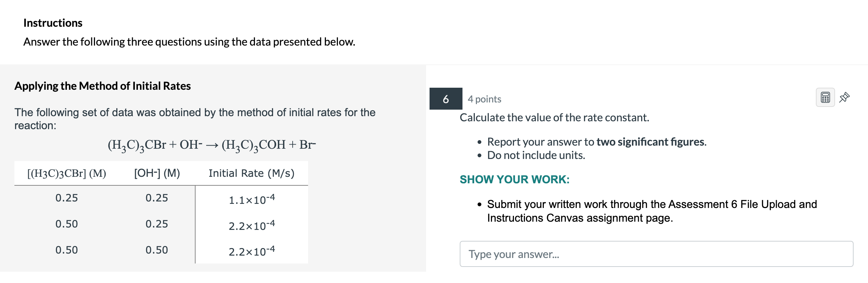Click the 'Initial Rate (M/s)' column header
This screenshot has height=283, width=868.
pos(251,173)
